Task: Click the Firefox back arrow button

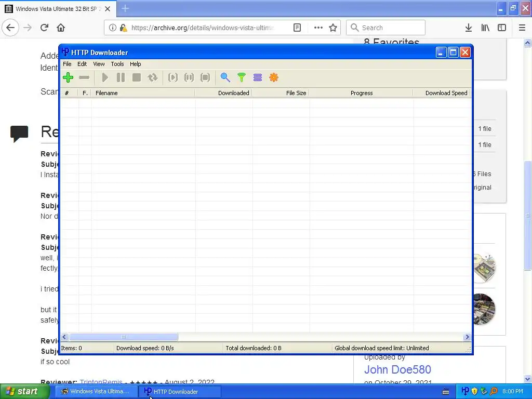Action: [x=10, y=28]
